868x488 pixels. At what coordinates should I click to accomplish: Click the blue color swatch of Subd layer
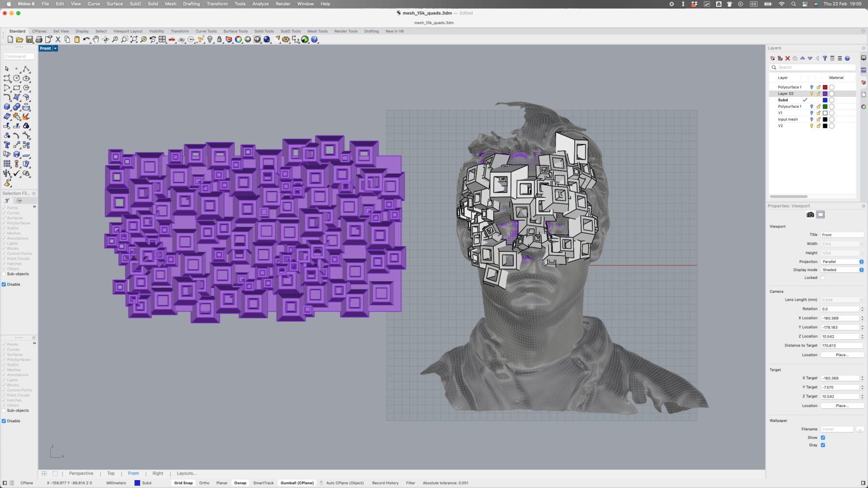825,100
